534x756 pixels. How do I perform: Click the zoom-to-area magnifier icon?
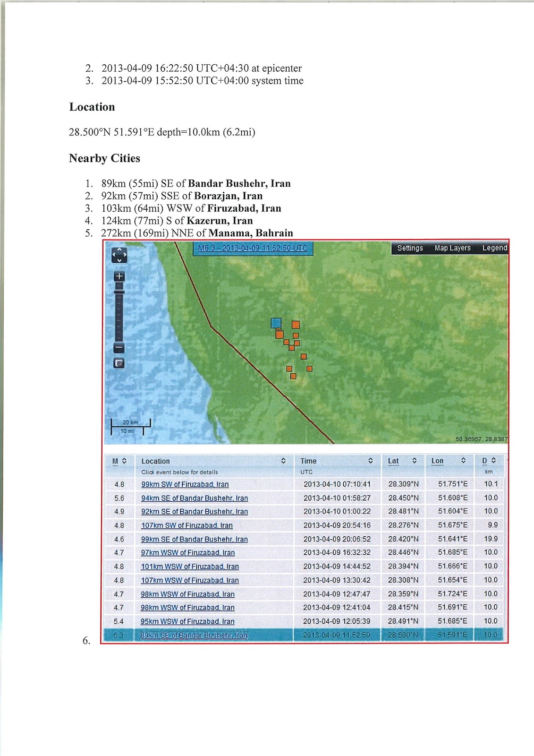pos(119,363)
